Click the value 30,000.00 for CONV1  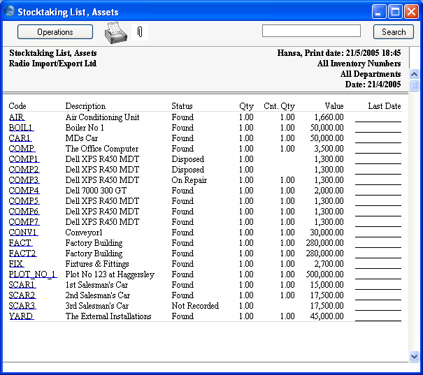327,232
